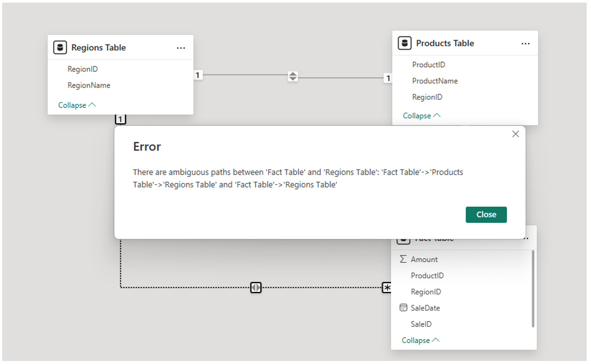Collapse the Fact Table field list
This screenshot has height=364, width=591.
tap(420, 340)
